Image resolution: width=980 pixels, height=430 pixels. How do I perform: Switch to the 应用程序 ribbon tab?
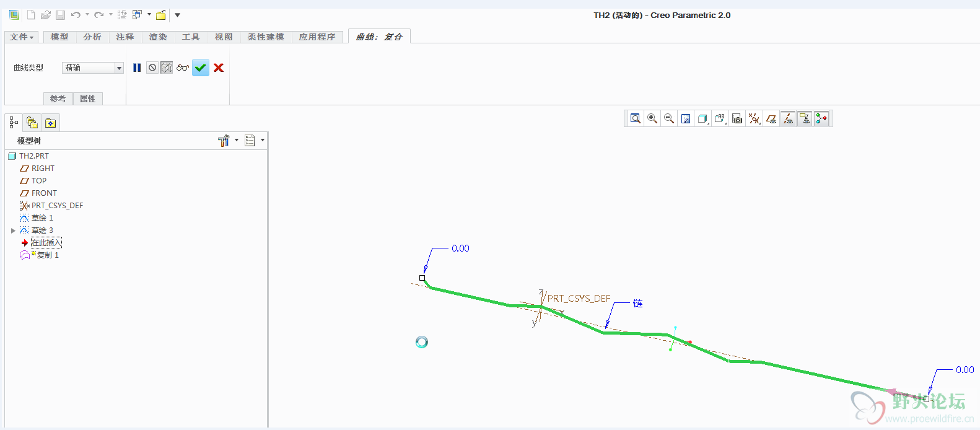point(317,37)
